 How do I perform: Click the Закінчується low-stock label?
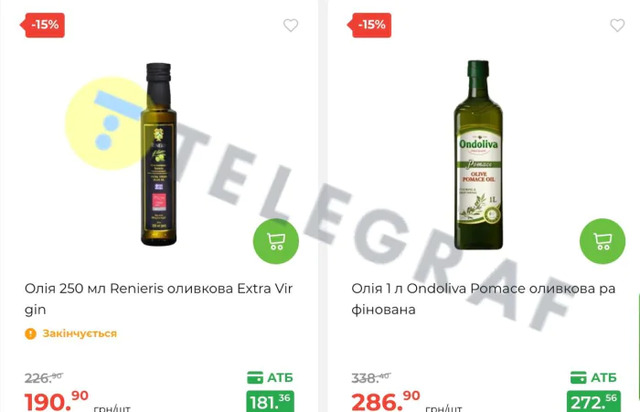80,334
